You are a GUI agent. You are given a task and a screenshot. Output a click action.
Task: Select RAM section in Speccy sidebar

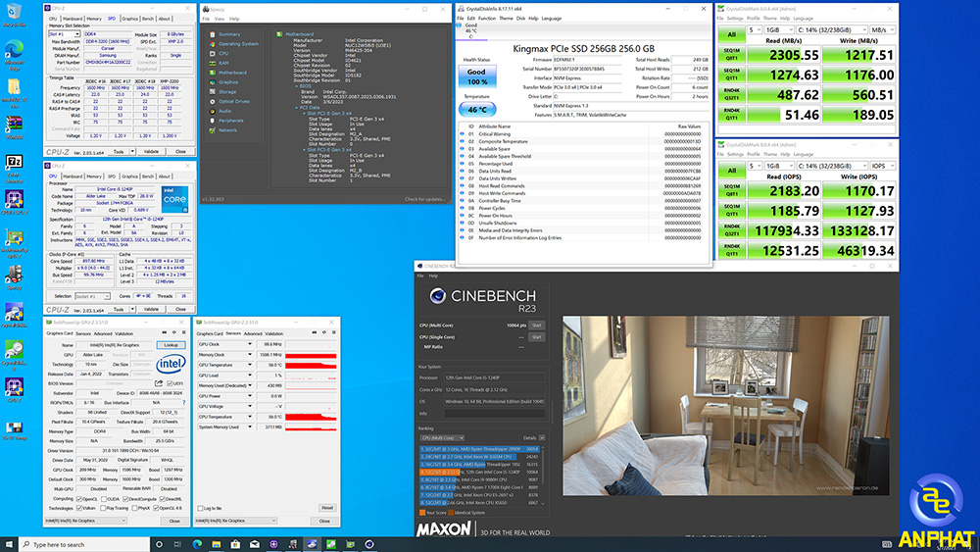[x=223, y=63]
